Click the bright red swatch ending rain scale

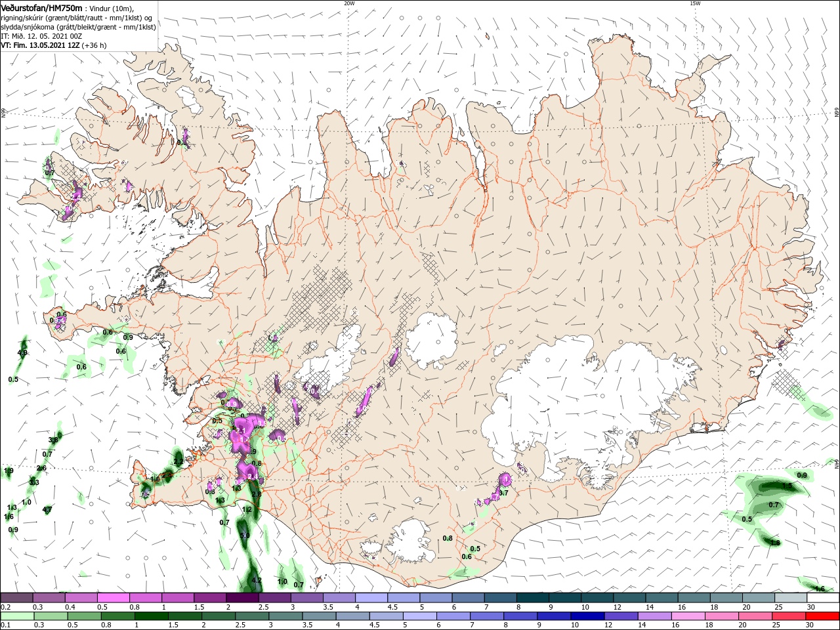(x=823, y=616)
